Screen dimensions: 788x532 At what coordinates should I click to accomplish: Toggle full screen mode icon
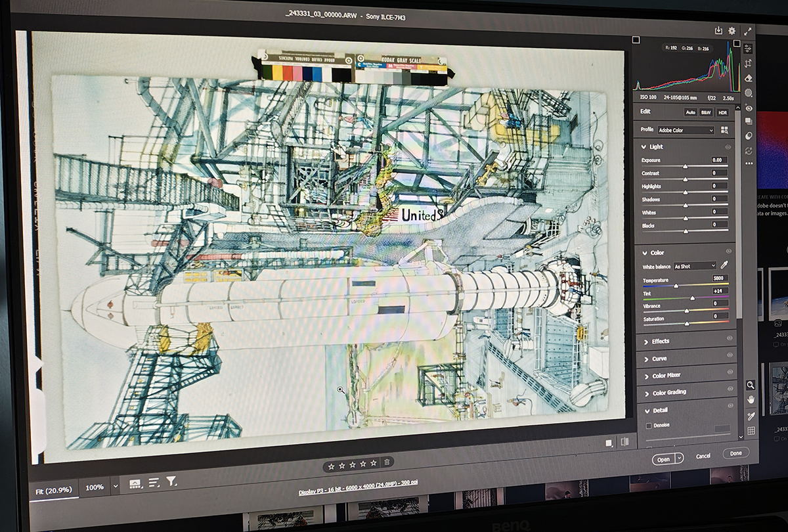coord(748,31)
